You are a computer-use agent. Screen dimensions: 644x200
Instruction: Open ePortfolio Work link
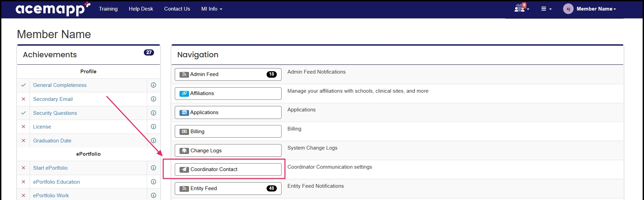51,196
